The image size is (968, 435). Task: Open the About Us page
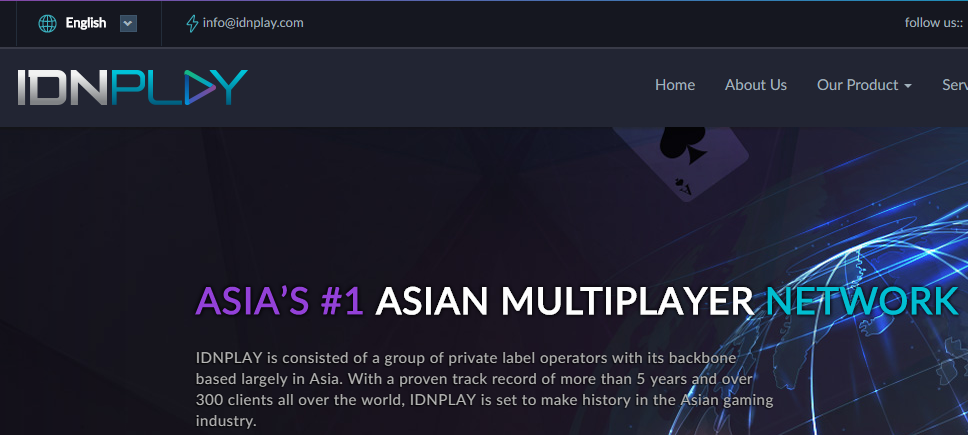pos(756,85)
